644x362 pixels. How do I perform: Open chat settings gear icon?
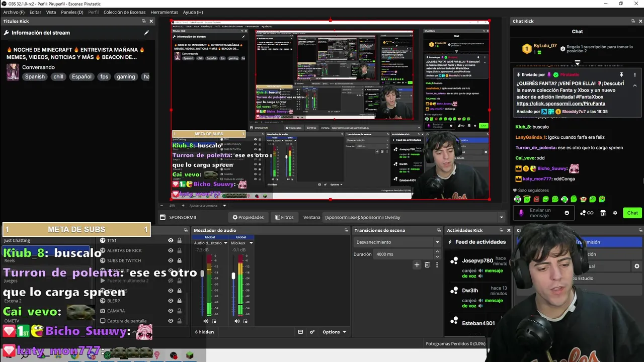[x=615, y=213]
